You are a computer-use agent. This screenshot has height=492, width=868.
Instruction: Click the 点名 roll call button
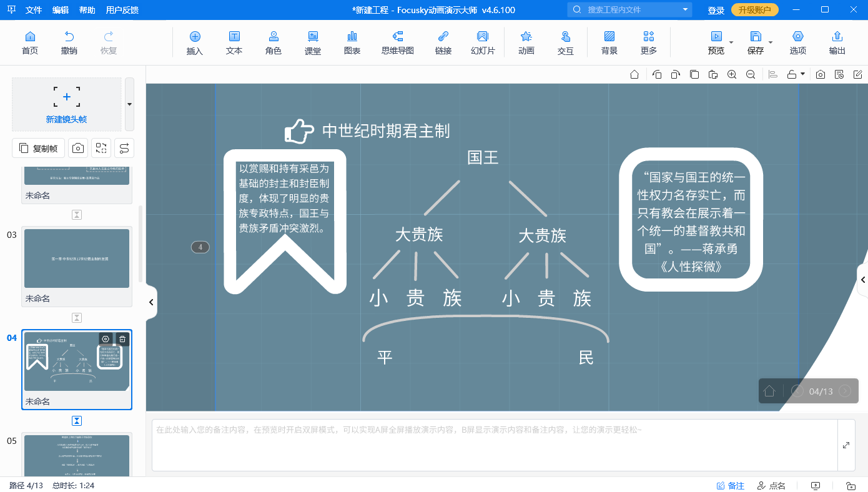(x=771, y=485)
